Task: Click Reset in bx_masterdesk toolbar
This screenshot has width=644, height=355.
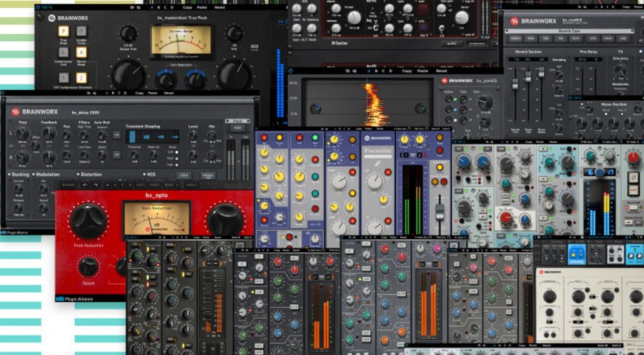Action: pyautogui.click(x=220, y=8)
